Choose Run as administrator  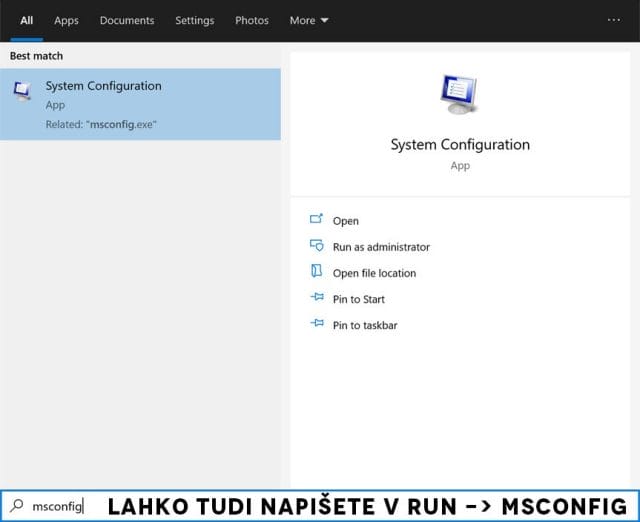click(x=381, y=247)
